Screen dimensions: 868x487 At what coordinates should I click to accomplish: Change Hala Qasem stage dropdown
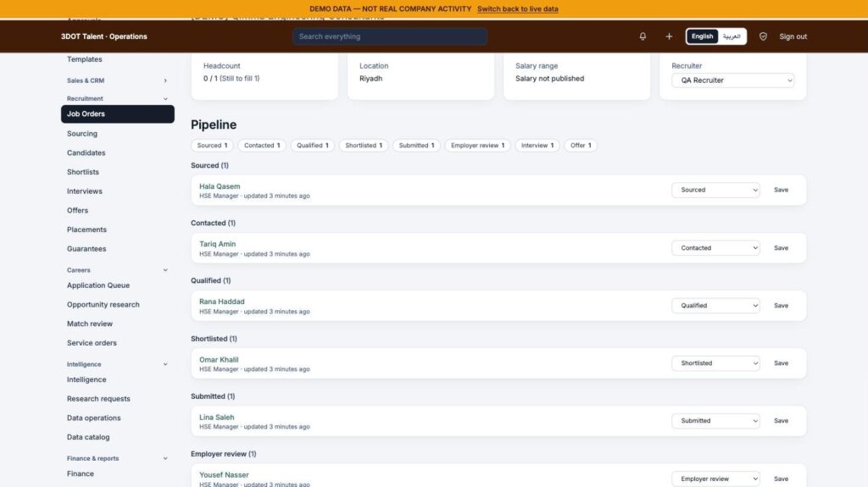715,190
